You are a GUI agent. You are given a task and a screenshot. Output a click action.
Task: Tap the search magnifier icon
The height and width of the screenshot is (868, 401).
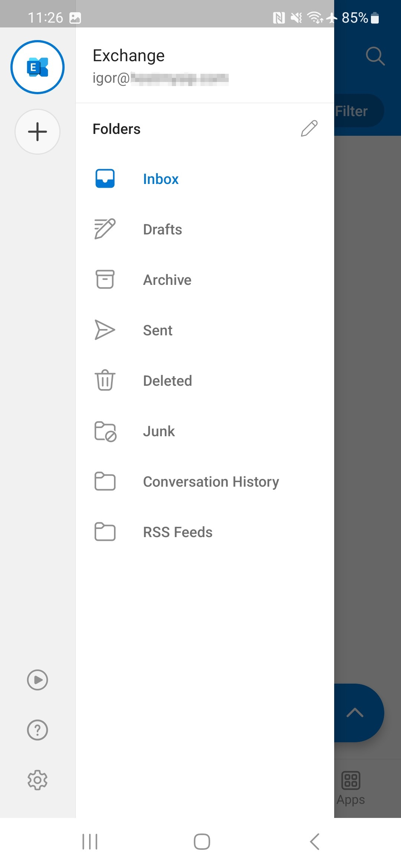coord(375,56)
